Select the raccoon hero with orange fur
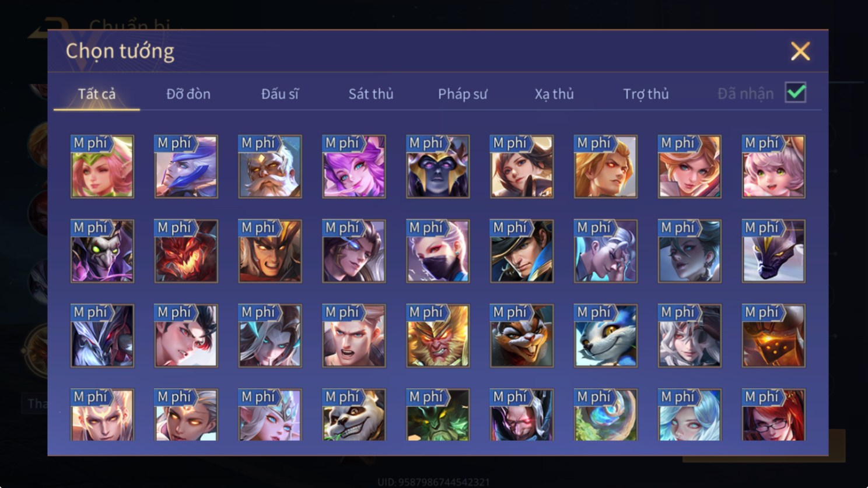The width and height of the screenshot is (868, 488). click(x=521, y=336)
